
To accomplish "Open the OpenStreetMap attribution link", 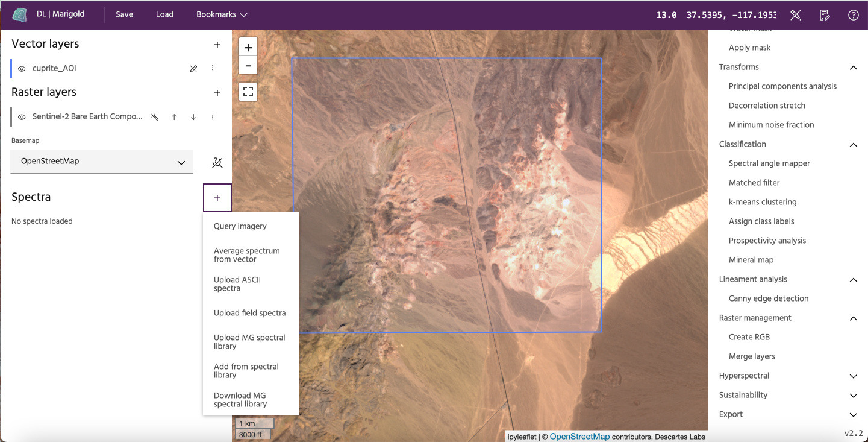I will point(579,437).
